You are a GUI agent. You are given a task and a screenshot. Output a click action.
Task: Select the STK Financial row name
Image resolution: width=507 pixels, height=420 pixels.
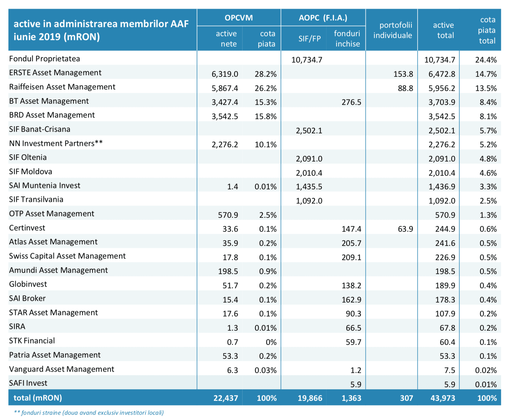click(x=32, y=341)
